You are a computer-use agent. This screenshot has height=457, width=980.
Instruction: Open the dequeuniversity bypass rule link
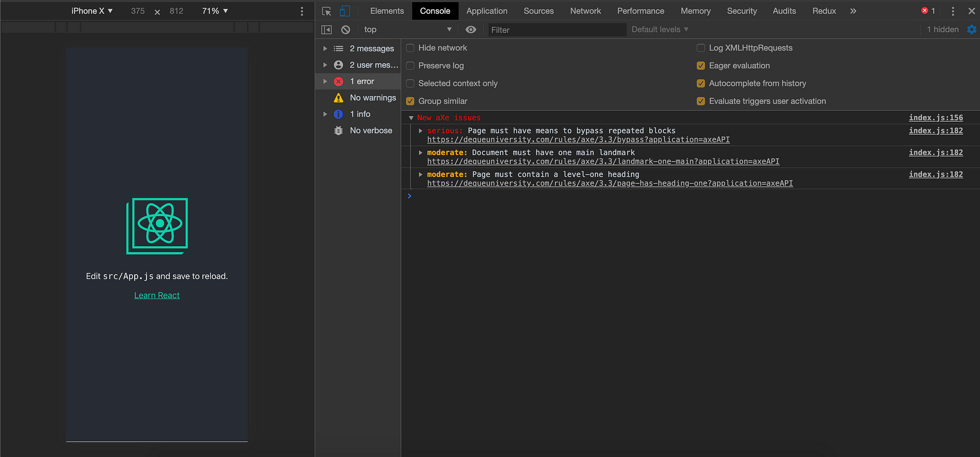click(x=578, y=140)
